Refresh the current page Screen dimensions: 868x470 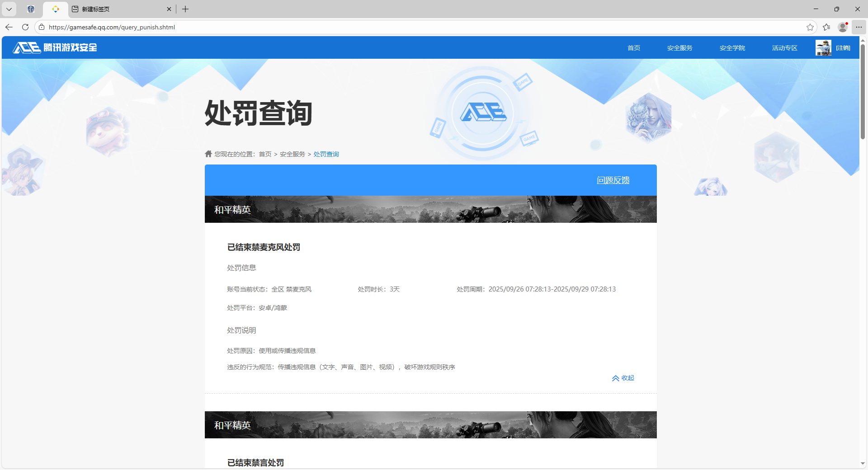click(25, 27)
